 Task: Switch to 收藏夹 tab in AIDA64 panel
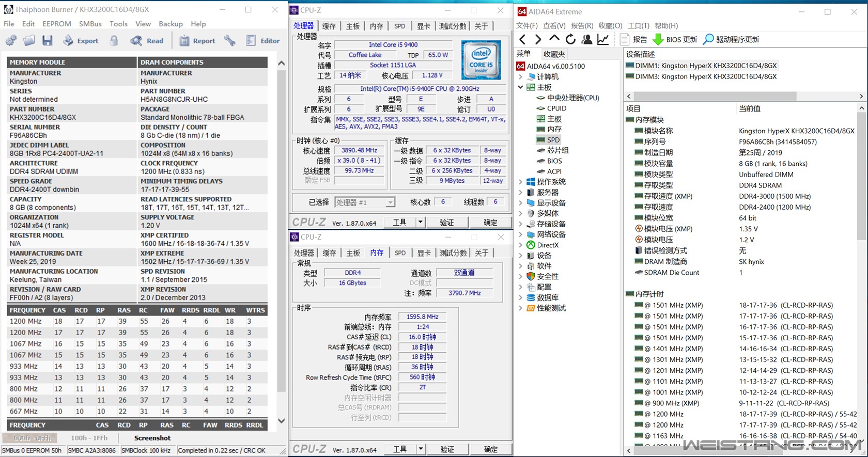click(554, 54)
